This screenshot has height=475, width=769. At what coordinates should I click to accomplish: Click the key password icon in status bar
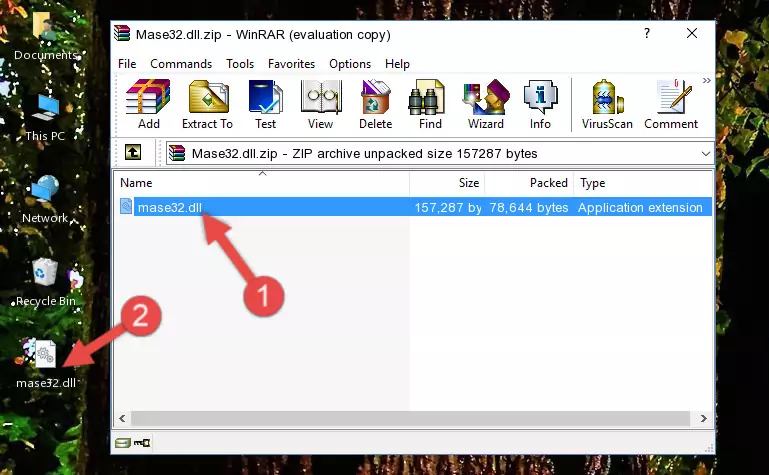click(142, 443)
